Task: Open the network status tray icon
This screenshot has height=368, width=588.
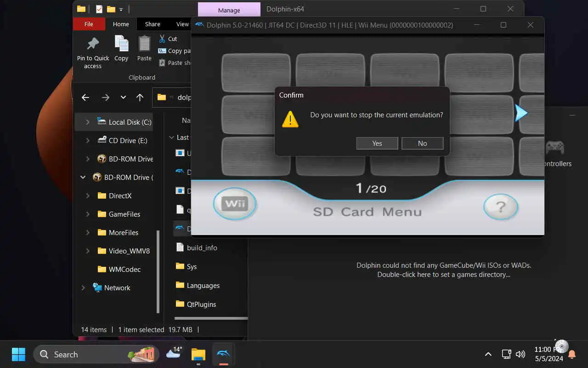Action: point(506,354)
